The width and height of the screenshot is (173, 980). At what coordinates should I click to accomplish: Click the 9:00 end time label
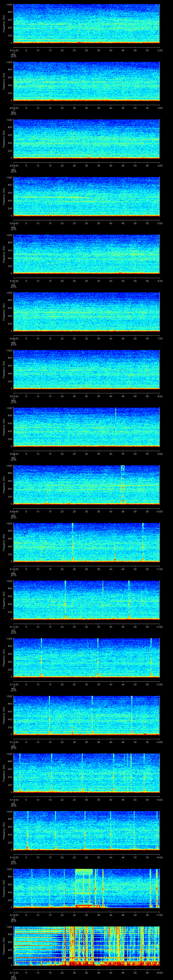(160, 454)
